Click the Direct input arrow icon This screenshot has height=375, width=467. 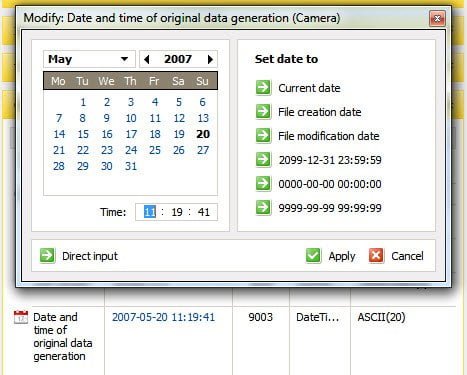[x=48, y=256]
